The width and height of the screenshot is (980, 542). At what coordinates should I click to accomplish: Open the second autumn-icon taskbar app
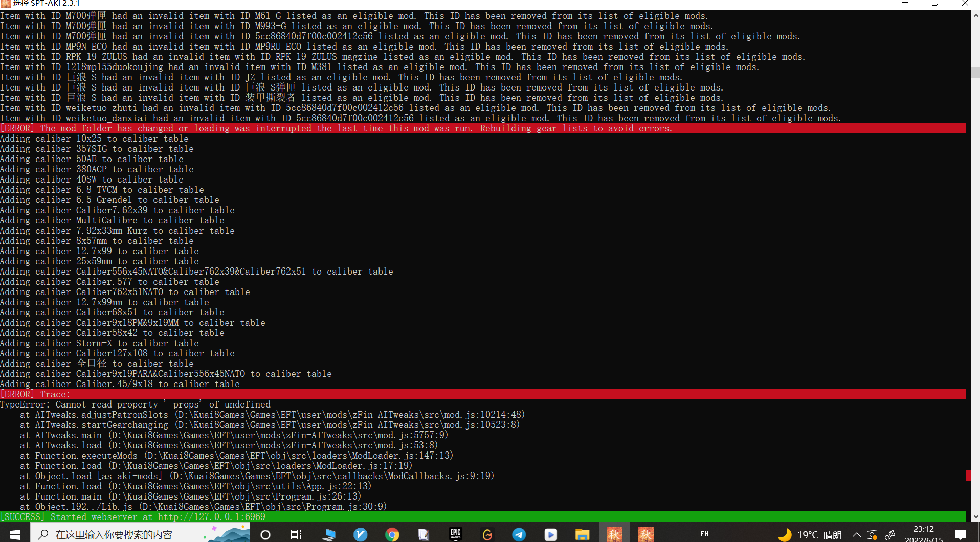(645, 534)
